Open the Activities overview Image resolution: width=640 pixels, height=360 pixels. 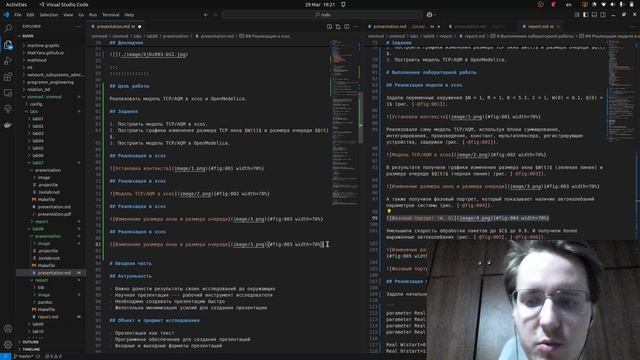pyautogui.click(x=16, y=4)
